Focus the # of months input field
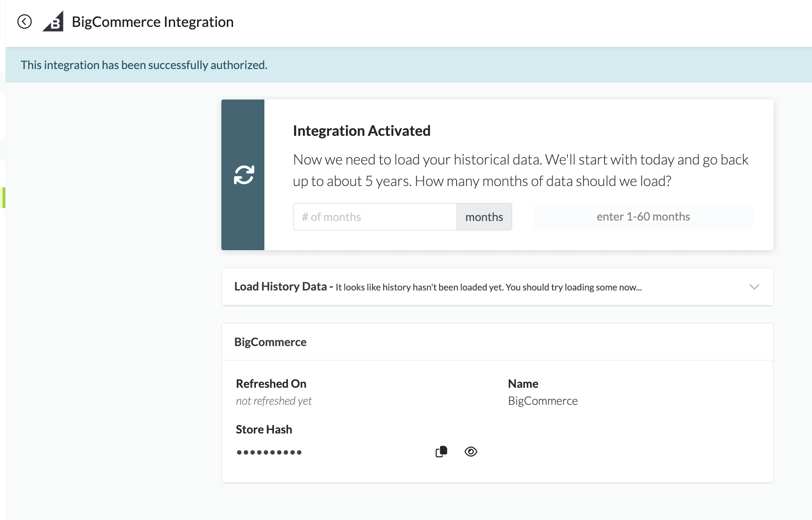Viewport: 812px width, 520px height. [375, 217]
